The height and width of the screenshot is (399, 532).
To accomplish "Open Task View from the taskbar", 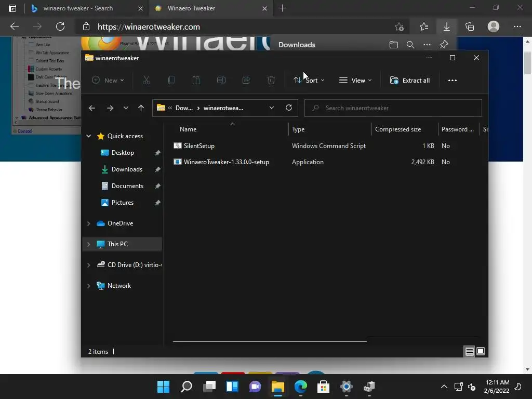I will pos(209,387).
